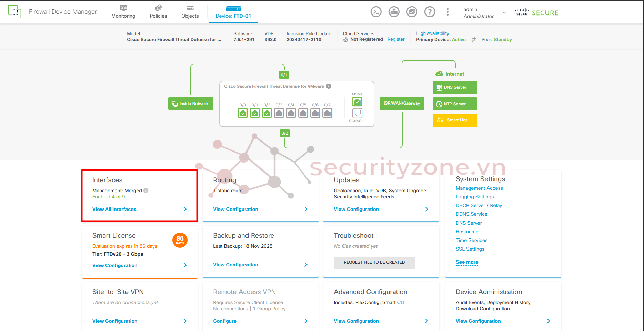This screenshot has width=644, height=331.
Task: Click the MGMT port icon
Action: pos(357,102)
